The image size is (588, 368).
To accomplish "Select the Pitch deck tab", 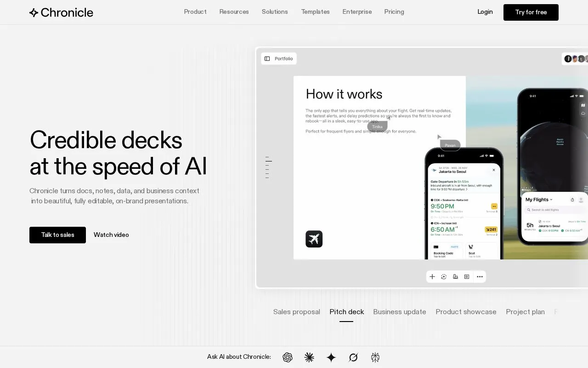I will coord(347,312).
